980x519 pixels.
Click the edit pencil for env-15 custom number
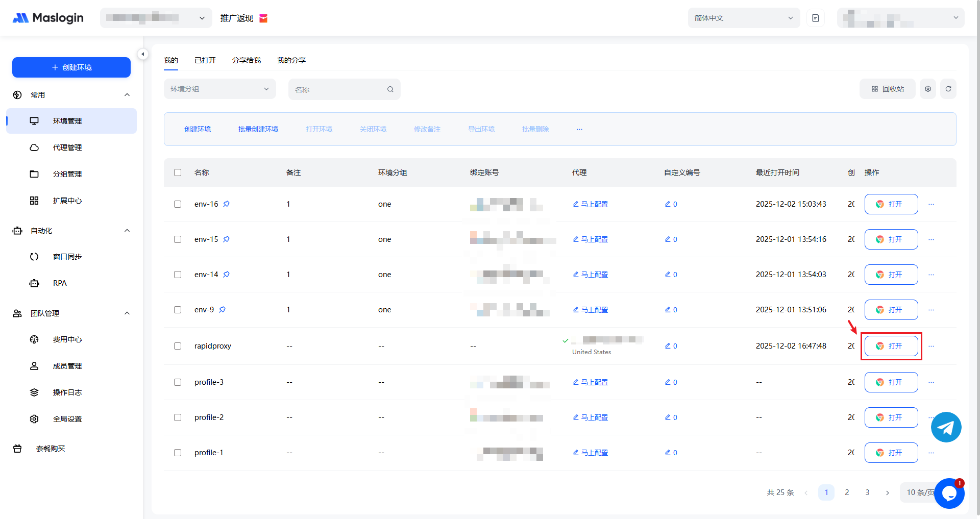[x=668, y=239]
